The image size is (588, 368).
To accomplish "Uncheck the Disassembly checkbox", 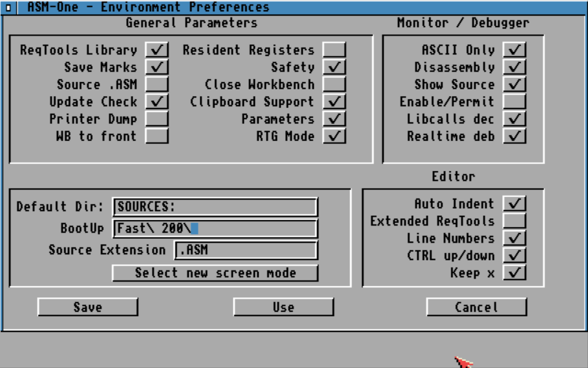I will [x=514, y=67].
